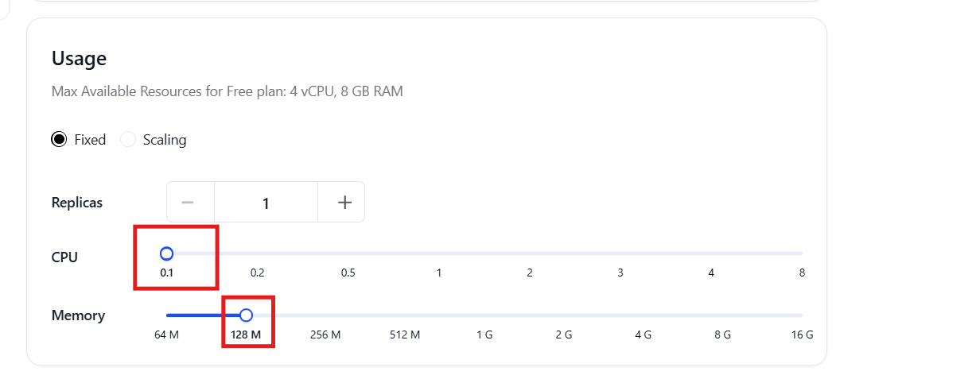Decrease replicas with the minus button
The height and width of the screenshot is (379, 980).
click(x=190, y=202)
